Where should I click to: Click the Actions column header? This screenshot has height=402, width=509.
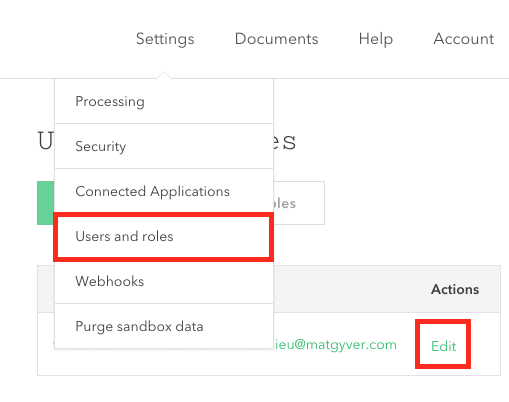coord(455,289)
